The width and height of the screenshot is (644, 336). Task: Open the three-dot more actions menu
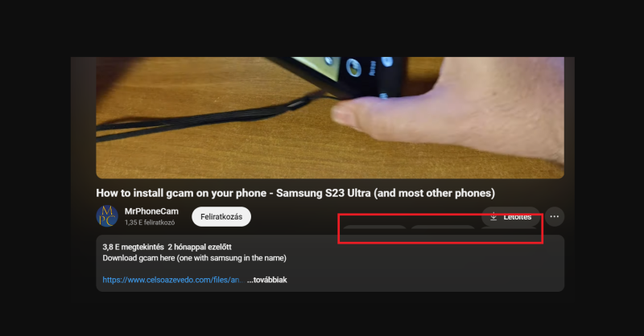click(555, 216)
